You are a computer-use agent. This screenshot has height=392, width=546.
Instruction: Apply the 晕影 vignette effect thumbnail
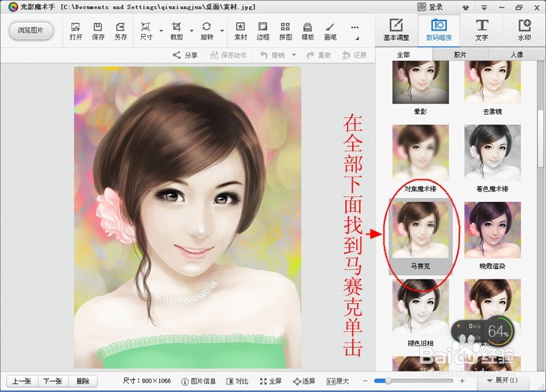tap(420, 82)
